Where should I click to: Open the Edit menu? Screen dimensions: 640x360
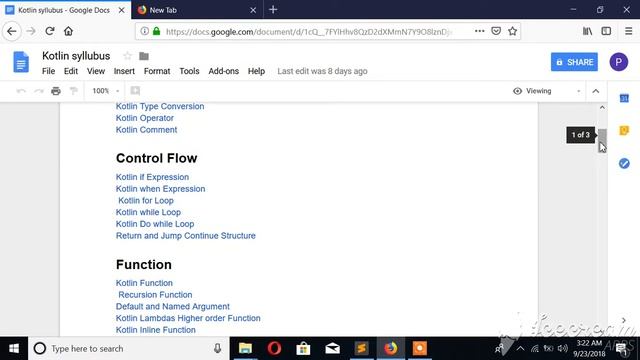point(71,71)
